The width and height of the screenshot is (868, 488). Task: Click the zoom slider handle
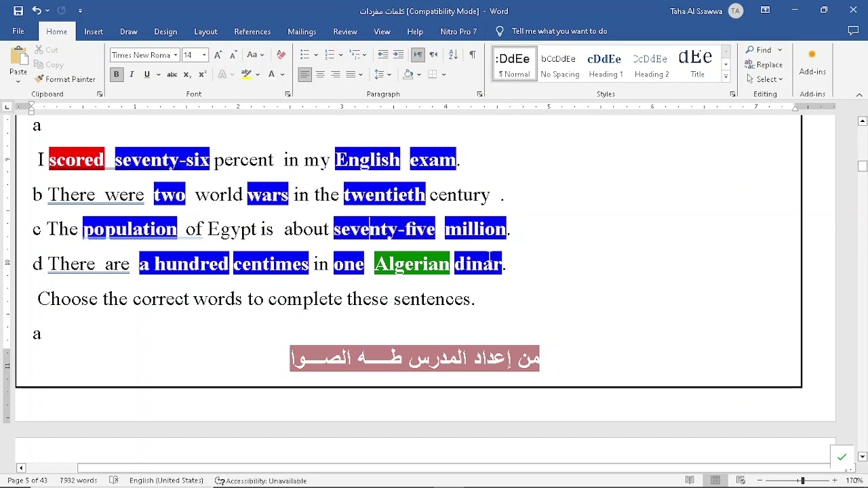click(x=803, y=481)
